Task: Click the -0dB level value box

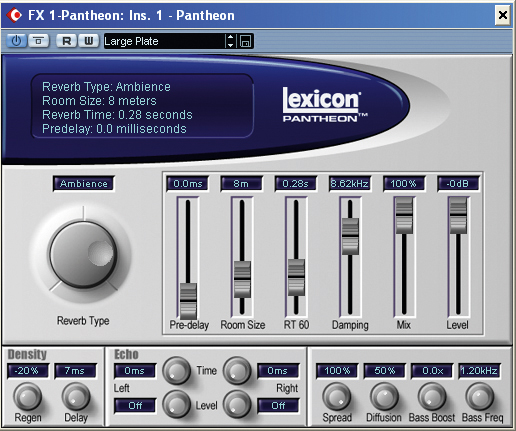Action: click(x=458, y=184)
